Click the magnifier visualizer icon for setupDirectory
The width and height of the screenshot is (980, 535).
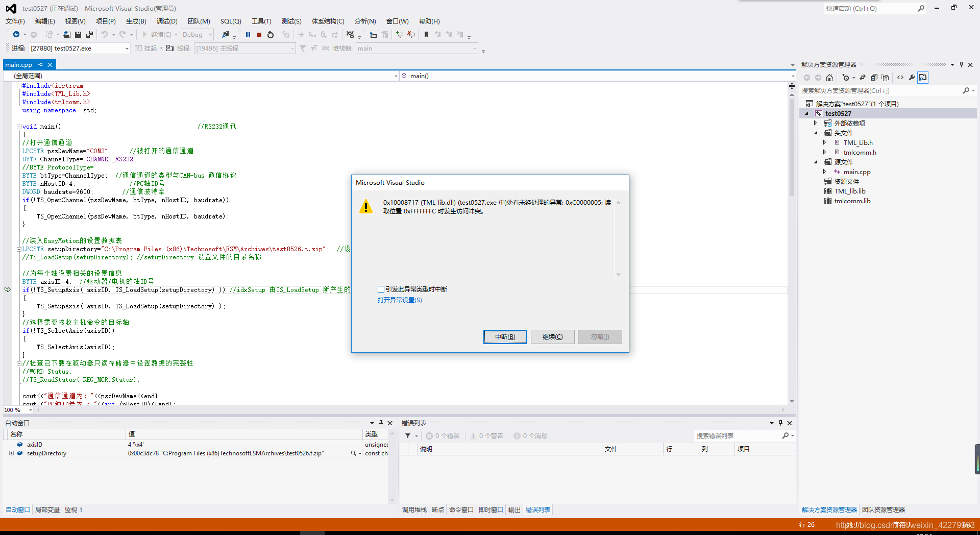[353, 453]
